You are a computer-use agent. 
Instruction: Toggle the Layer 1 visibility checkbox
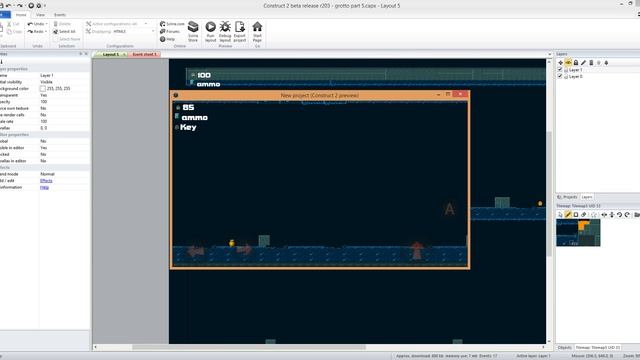click(560, 70)
